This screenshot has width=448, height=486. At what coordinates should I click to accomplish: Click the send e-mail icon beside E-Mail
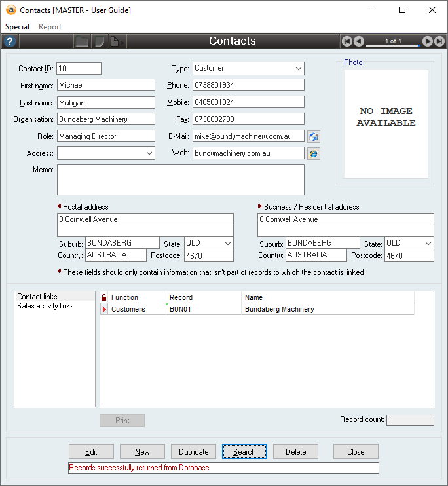coord(314,136)
